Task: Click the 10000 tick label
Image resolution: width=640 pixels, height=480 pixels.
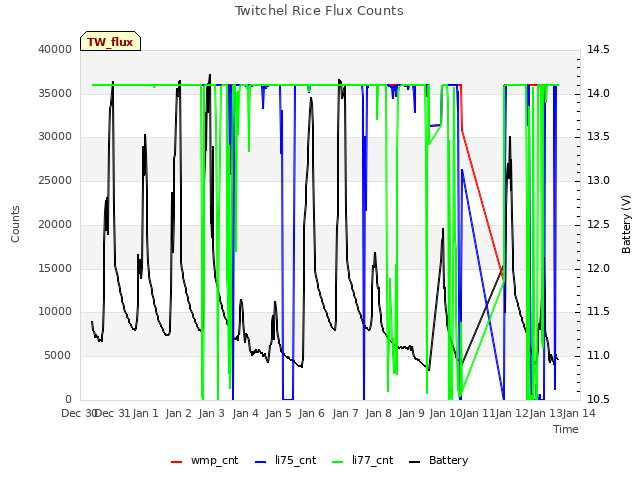Action: [x=55, y=312]
